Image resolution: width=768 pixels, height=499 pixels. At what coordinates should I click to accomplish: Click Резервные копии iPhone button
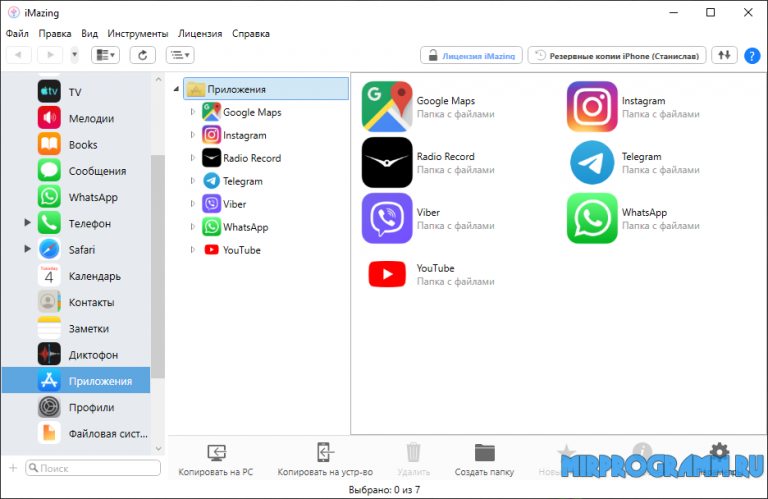(x=617, y=55)
